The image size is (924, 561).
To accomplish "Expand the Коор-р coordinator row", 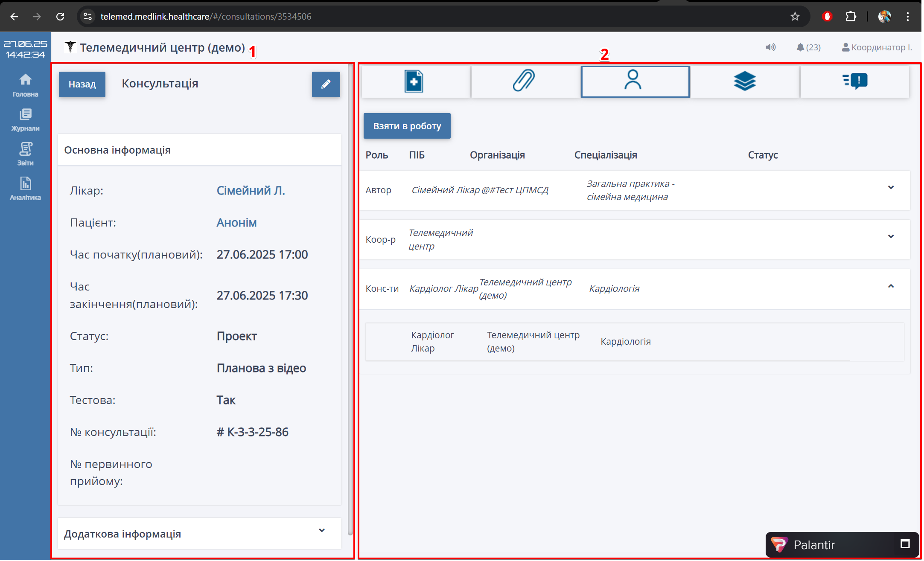I will pos(891,236).
